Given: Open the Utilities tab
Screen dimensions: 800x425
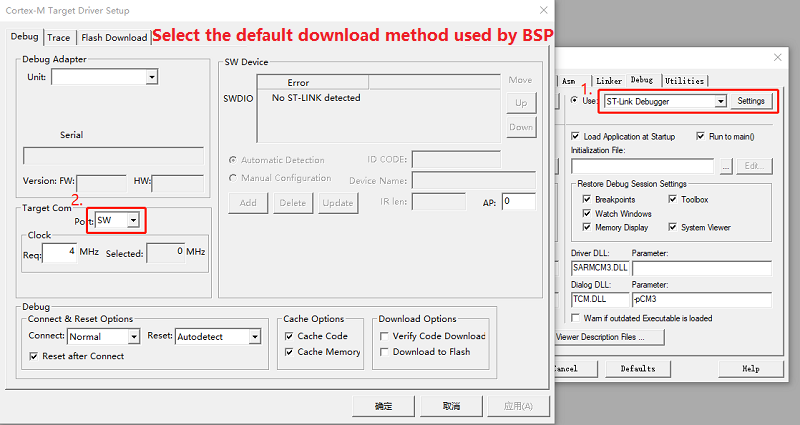Looking at the screenshot, I should pos(684,80).
